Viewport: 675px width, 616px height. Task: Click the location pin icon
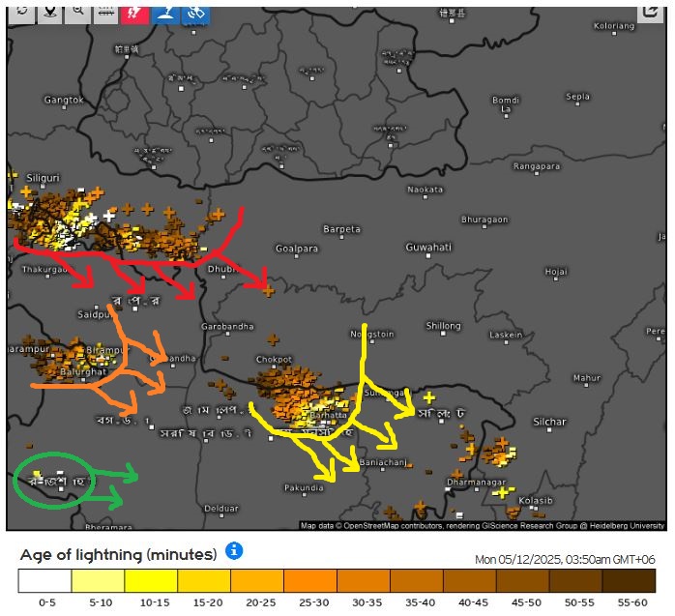[49, 11]
